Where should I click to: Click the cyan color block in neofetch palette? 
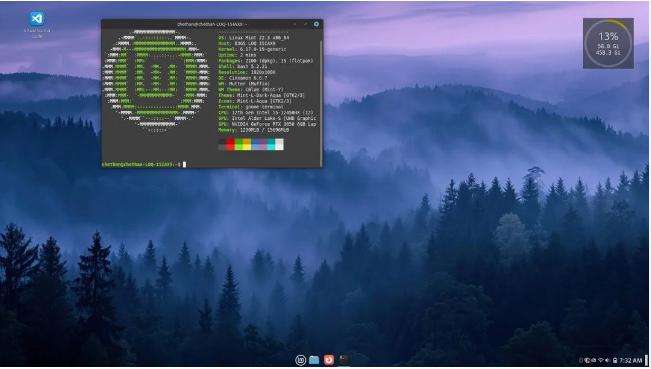[x=271, y=144]
